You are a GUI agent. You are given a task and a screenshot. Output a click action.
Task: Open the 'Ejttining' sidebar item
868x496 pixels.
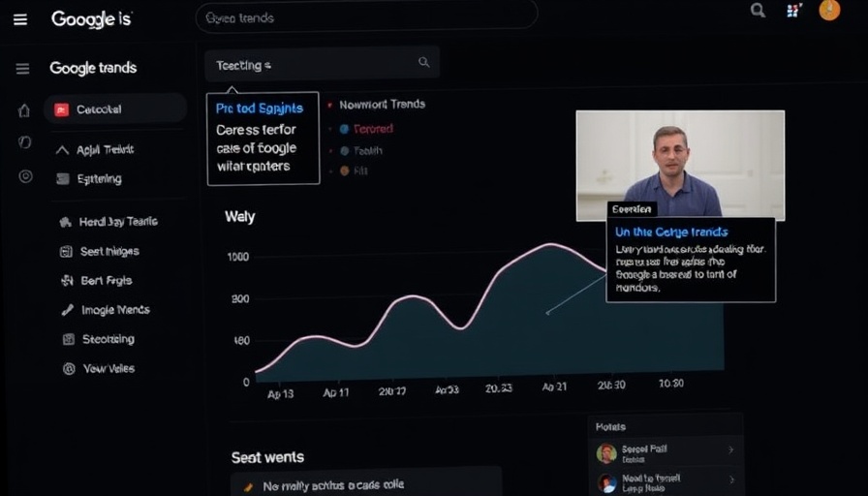click(99, 179)
